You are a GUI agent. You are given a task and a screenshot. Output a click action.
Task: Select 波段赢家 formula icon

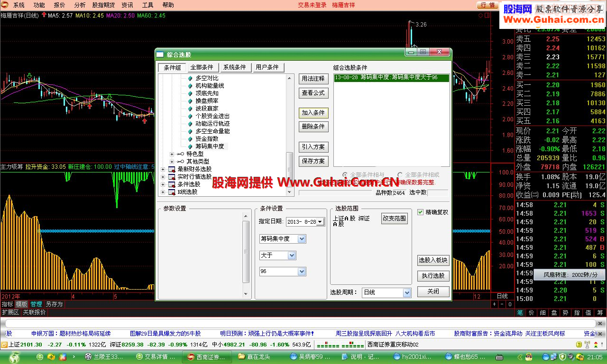click(191, 109)
